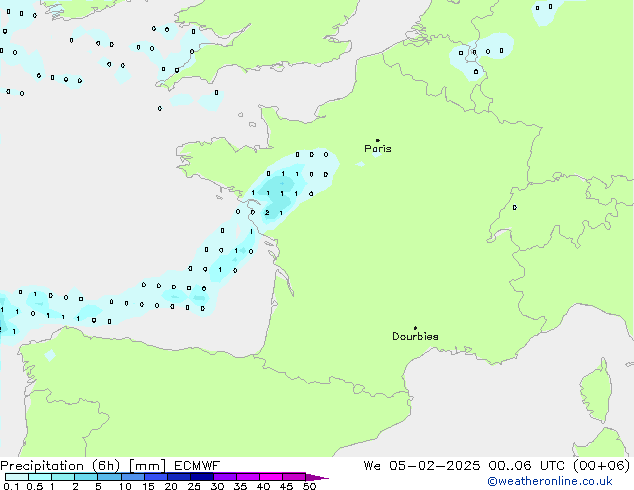Image resolution: width=634 pixels, height=490 pixels.
Task: Click the legend arrow beyond 50
Action: [317, 478]
